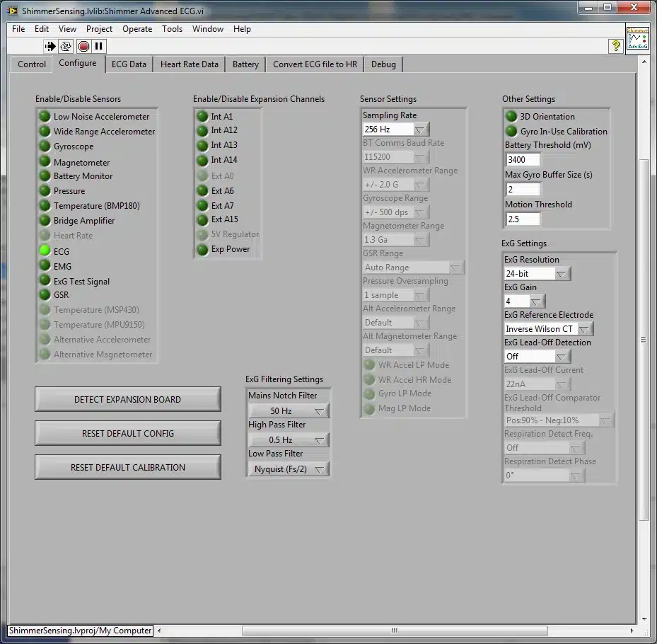Click the LabVIEW window title icon
The height and width of the screenshot is (644, 657).
[13, 11]
